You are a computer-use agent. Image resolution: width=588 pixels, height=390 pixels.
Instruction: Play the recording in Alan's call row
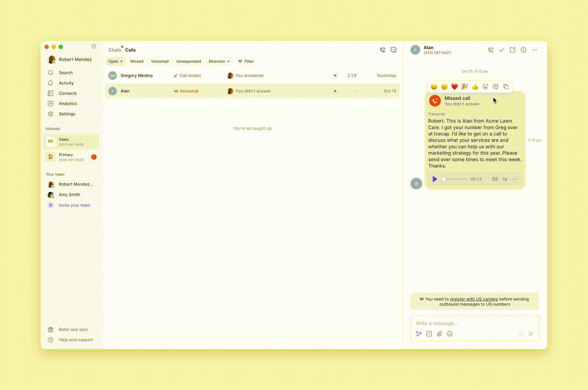point(335,91)
